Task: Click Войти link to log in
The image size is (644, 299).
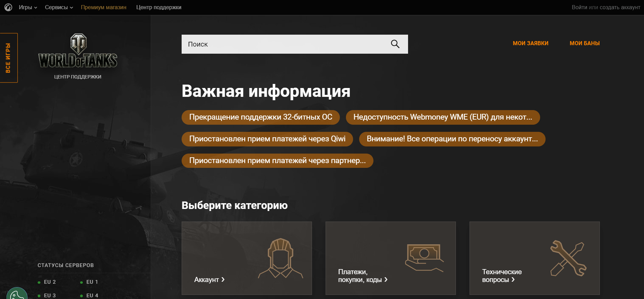Action: click(579, 7)
